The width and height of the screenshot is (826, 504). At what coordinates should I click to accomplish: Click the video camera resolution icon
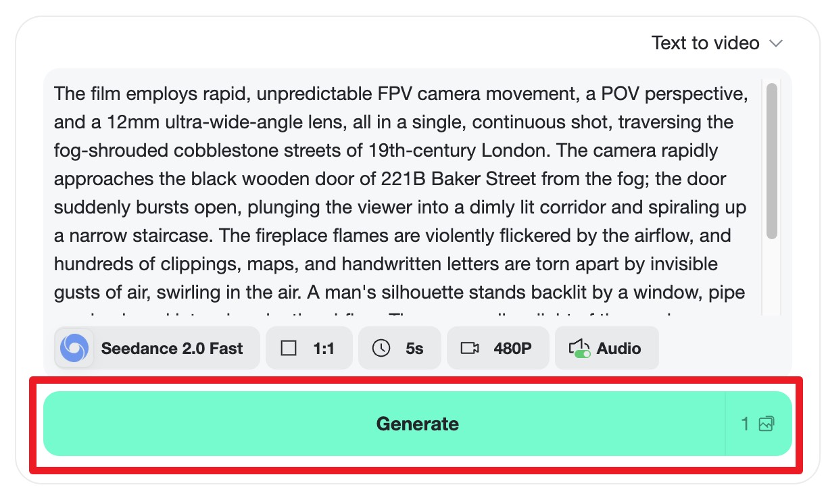coord(470,349)
